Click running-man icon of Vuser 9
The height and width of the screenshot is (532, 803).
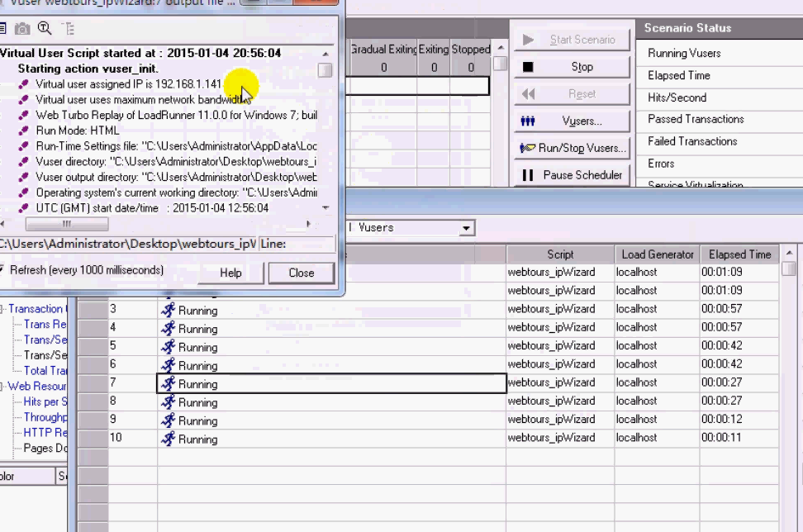tap(168, 420)
